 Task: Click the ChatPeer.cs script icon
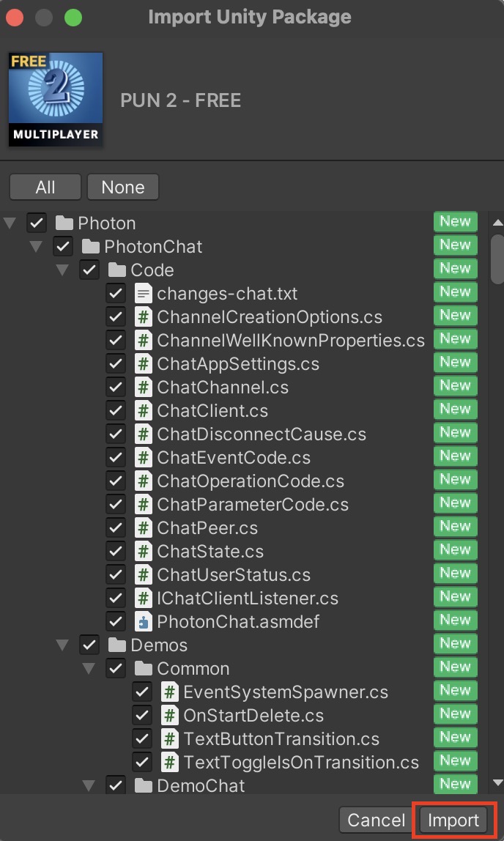(x=143, y=527)
